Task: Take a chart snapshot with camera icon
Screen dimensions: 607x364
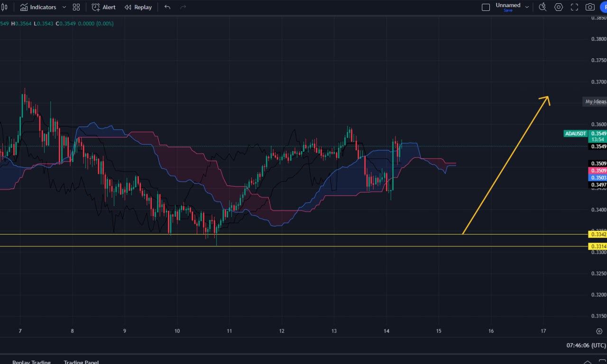Action: 590,7
